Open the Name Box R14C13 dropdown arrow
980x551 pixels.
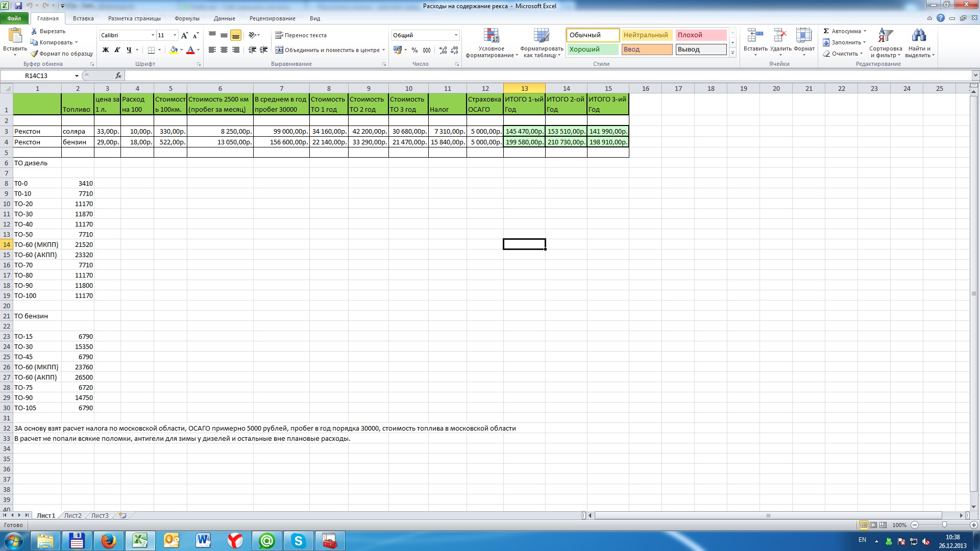[77, 76]
